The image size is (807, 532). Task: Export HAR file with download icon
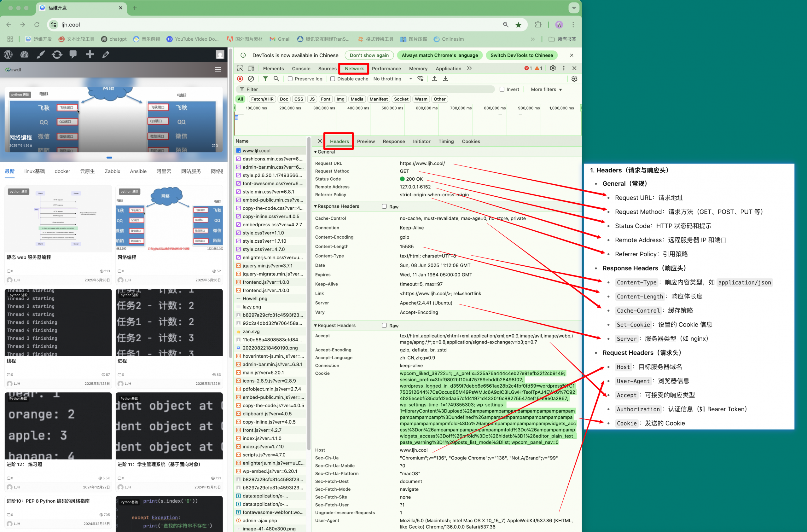(445, 79)
